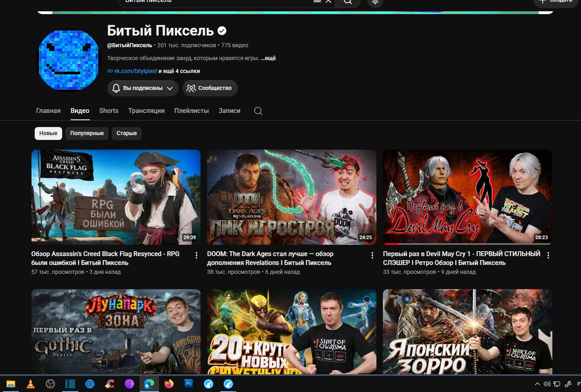Click the handle '@БитыйПиксель'
This screenshot has height=392, width=581.
tap(130, 45)
